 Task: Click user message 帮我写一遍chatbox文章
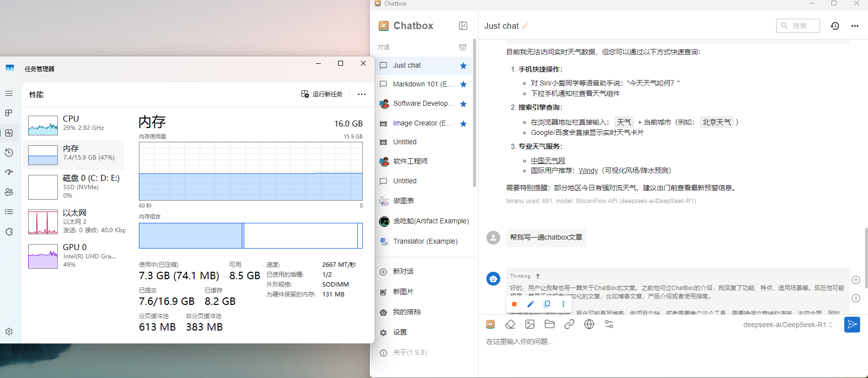(x=546, y=238)
